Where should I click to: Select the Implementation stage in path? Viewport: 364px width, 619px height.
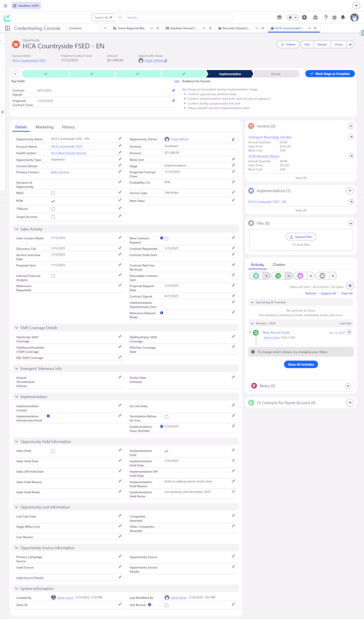click(230, 74)
